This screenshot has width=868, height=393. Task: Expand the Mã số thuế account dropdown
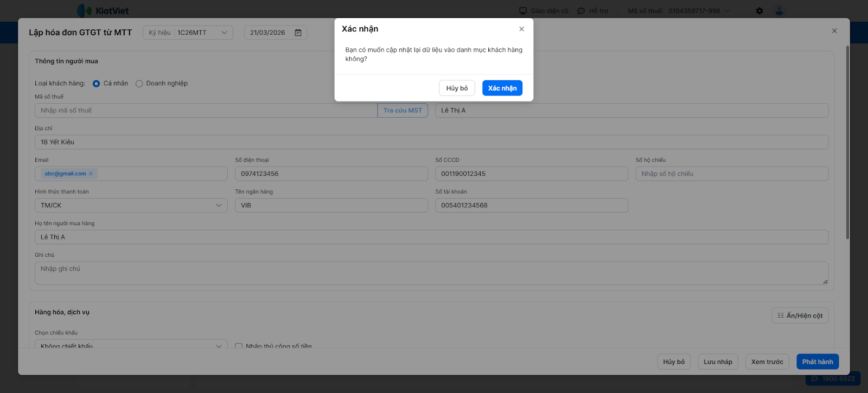coord(727,11)
